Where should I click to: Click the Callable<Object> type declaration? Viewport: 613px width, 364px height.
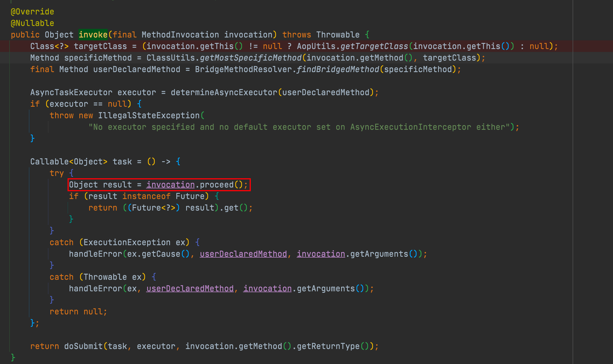coord(69,162)
